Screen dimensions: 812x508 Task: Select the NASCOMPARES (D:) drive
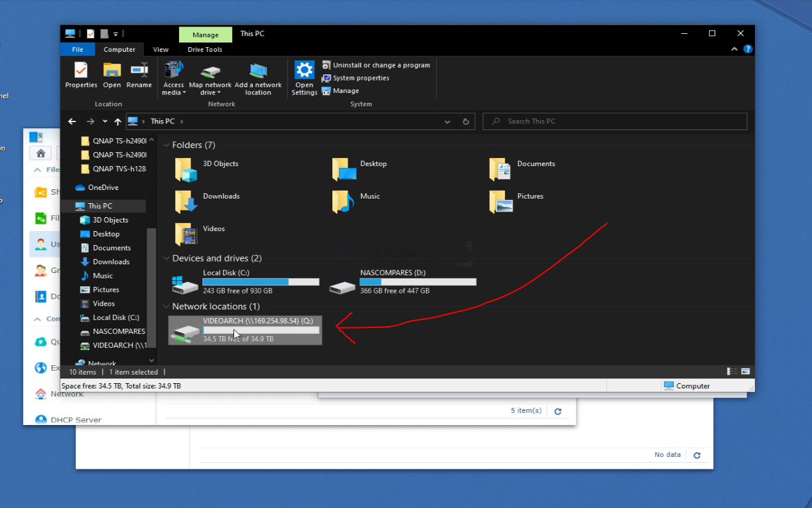tap(403, 282)
